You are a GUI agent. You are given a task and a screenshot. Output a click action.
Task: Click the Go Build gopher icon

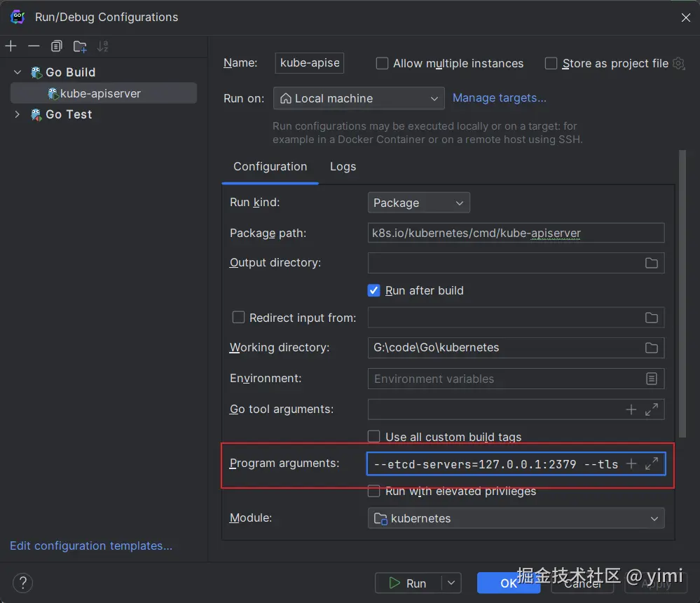[36, 72]
